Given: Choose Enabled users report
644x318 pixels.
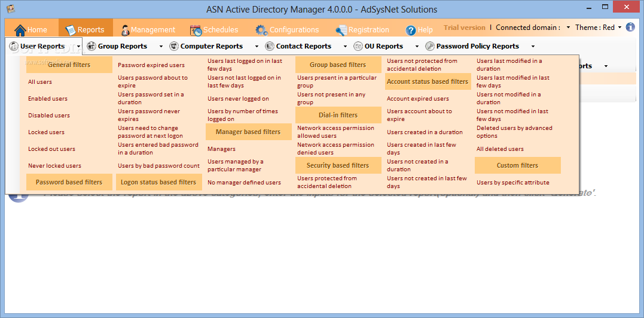Looking at the screenshot, I should [x=48, y=99].
